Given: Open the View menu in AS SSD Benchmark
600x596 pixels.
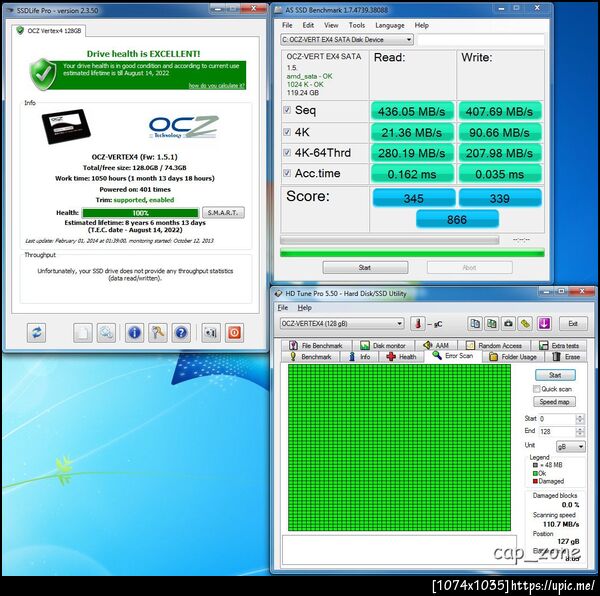Looking at the screenshot, I should (x=331, y=25).
